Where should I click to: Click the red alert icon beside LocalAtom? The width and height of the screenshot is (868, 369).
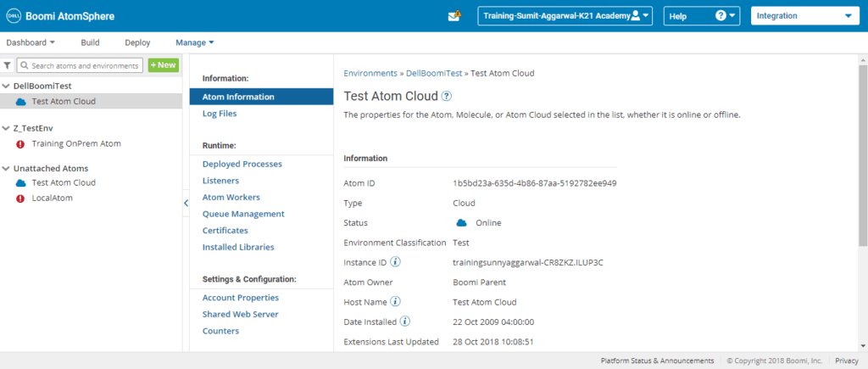point(21,198)
